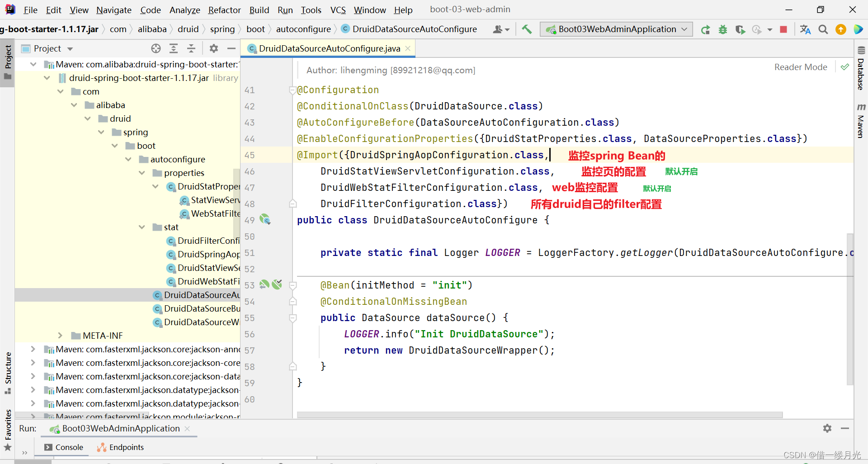Click the orange IDE update arrow icon

841,30
